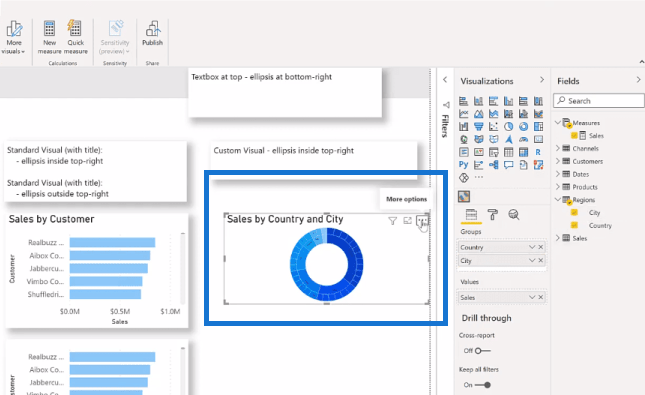
Task: Select the Map visual
Action: coord(464,139)
